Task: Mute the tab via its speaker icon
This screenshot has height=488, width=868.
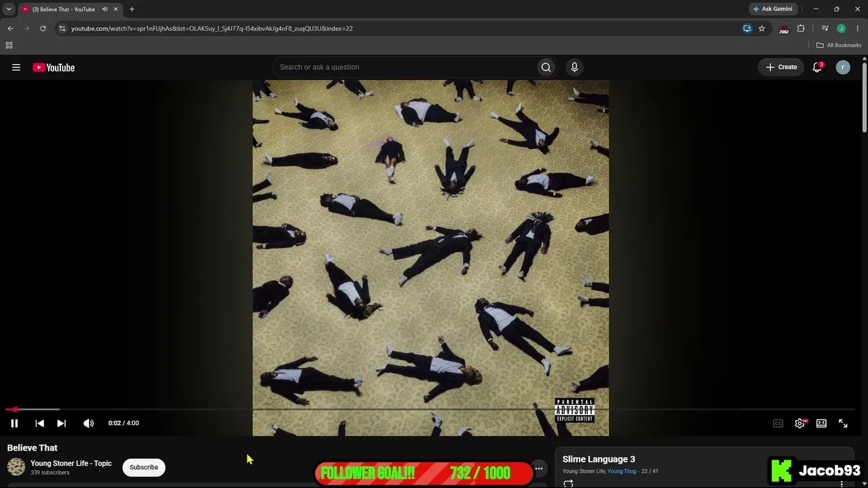Action: (x=104, y=9)
